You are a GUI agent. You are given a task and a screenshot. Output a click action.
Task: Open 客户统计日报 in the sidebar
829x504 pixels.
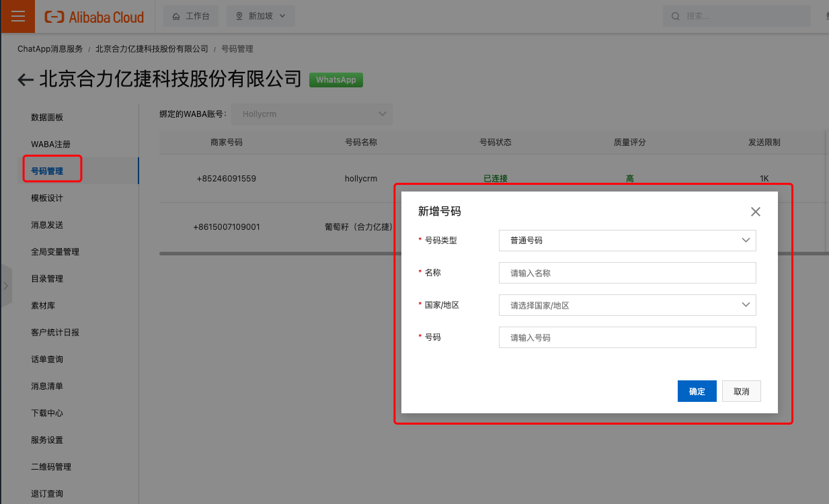click(55, 333)
